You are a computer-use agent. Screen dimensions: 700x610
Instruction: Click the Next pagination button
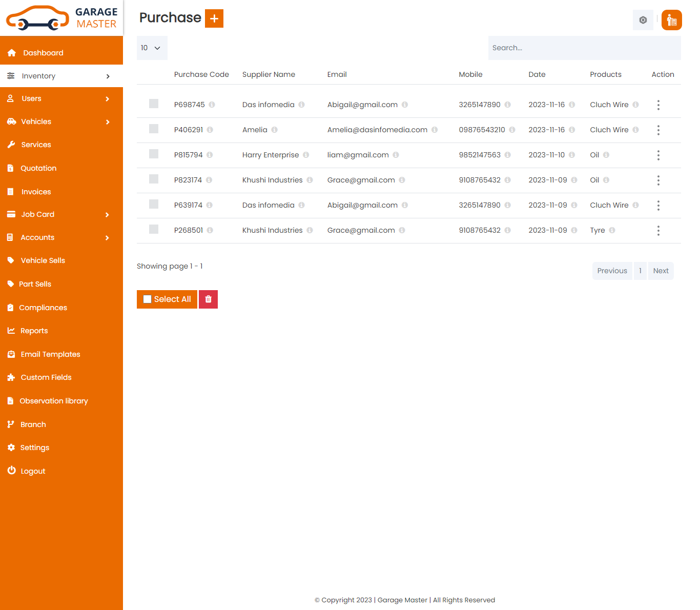point(661,271)
